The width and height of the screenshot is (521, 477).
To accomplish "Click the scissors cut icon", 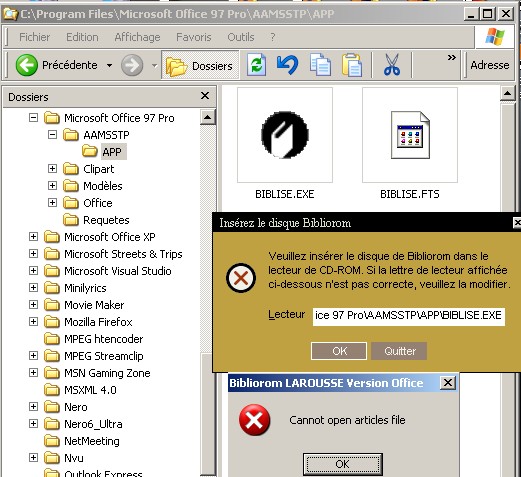I will point(392,65).
